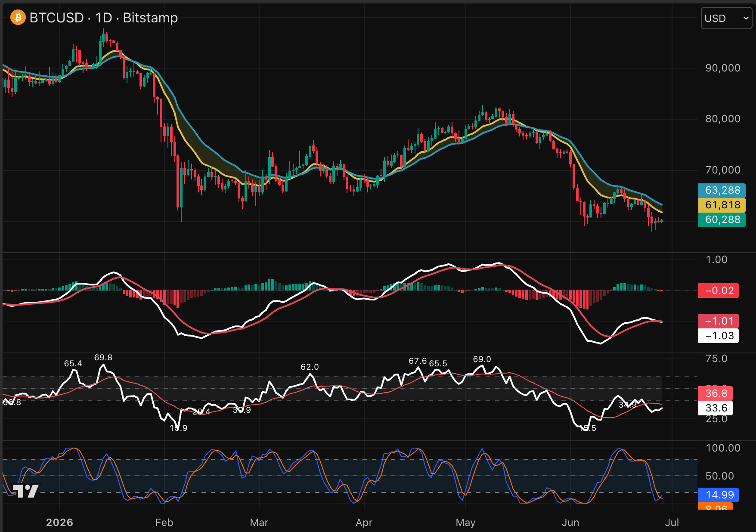Click the BTCUSD symbol title
Viewport: 756px width, 532px height.
point(56,18)
